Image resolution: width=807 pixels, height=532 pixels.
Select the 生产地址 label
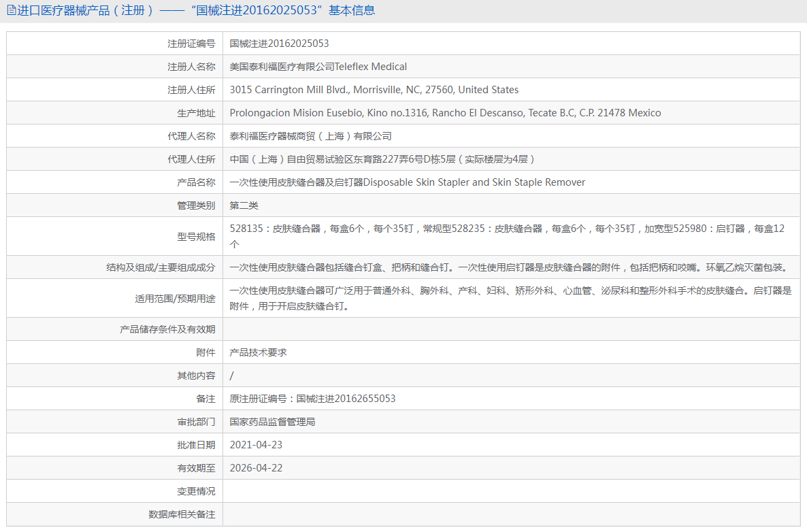(x=196, y=113)
